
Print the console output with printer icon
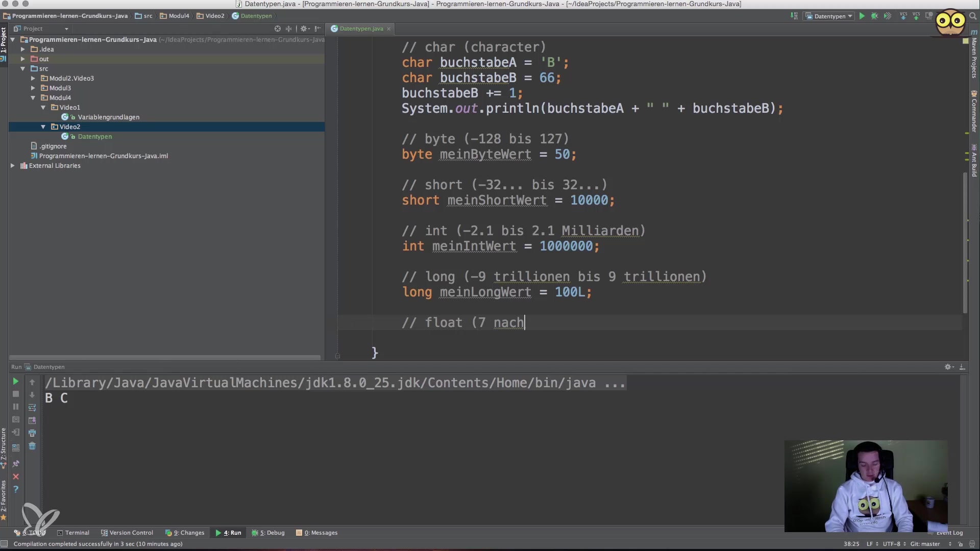pos(32,433)
